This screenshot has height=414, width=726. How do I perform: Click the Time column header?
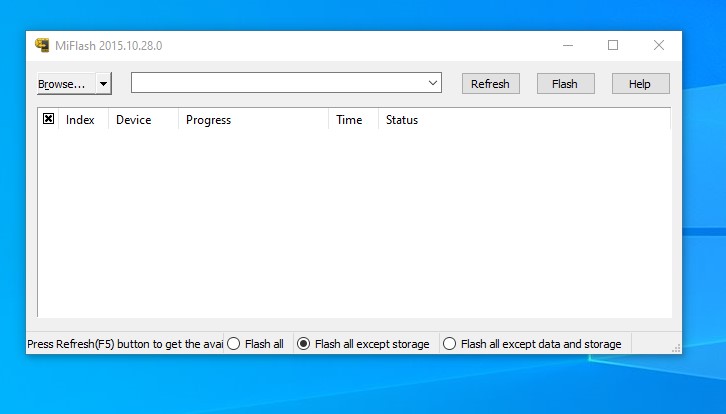click(x=354, y=120)
